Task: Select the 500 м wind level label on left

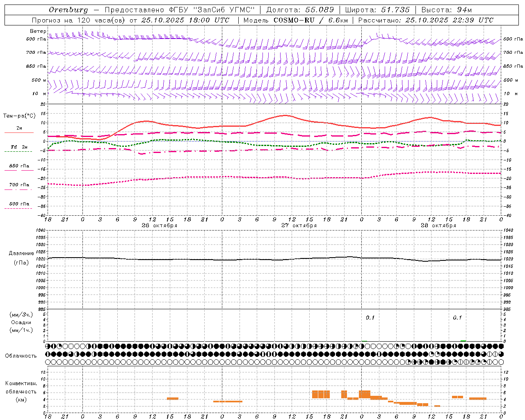Action: coord(39,80)
